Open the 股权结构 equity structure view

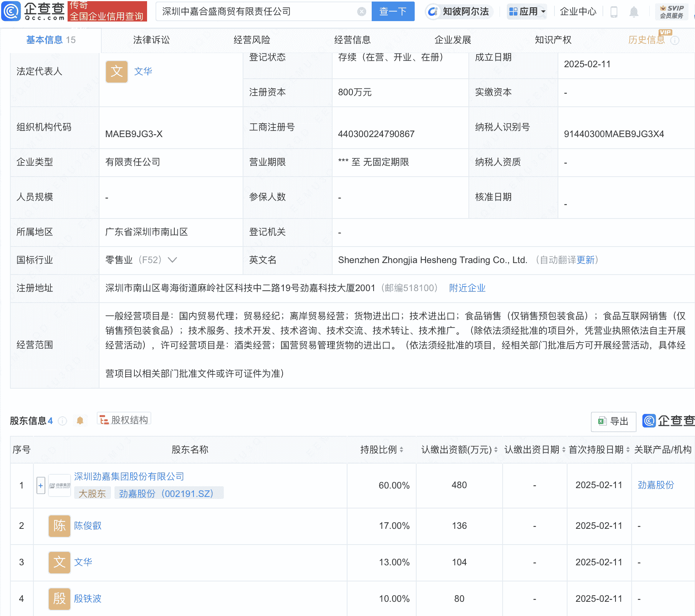pos(124,420)
